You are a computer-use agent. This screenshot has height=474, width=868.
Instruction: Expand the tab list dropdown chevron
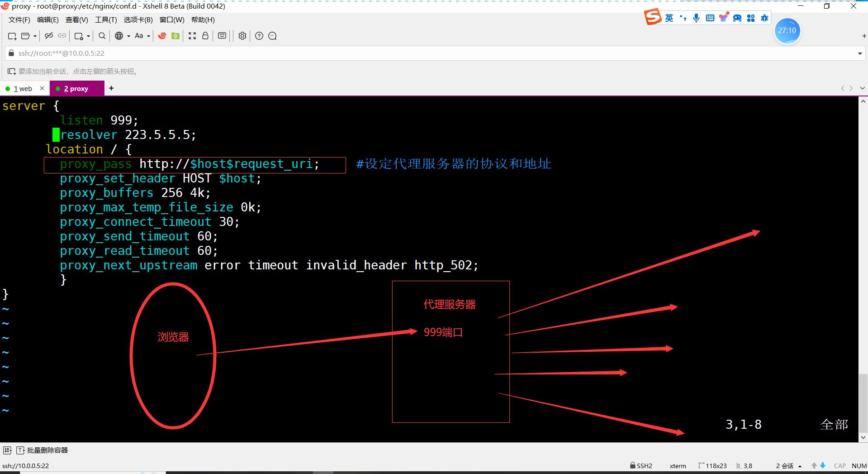(x=863, y=88)
